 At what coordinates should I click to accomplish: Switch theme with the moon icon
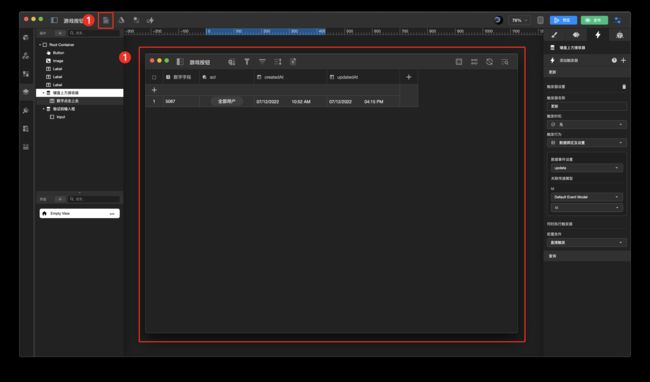point(498,20)
